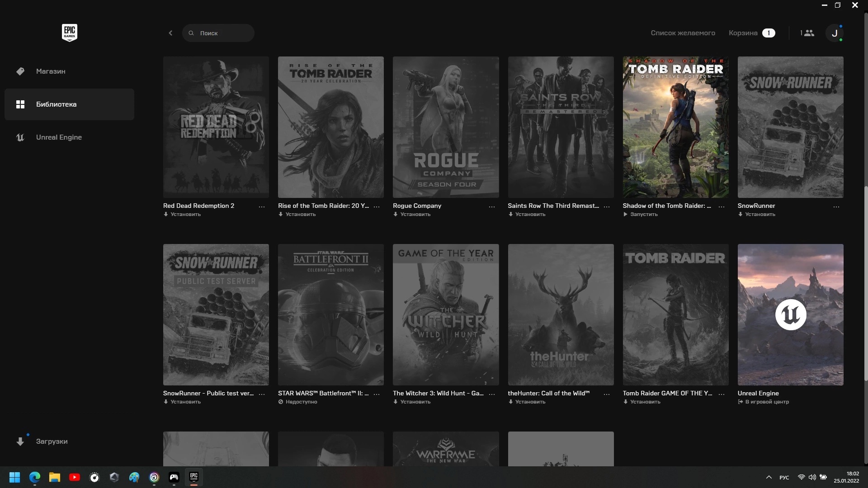Go back using the left arrow icon
The width and height of the screenshot is (868, 488).
point(170,33)
